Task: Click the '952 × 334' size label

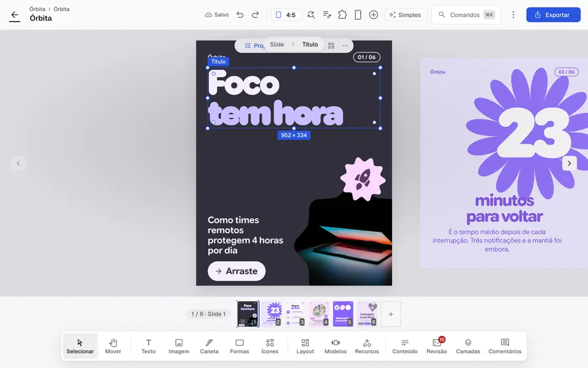Action: [x=294, y=135]
